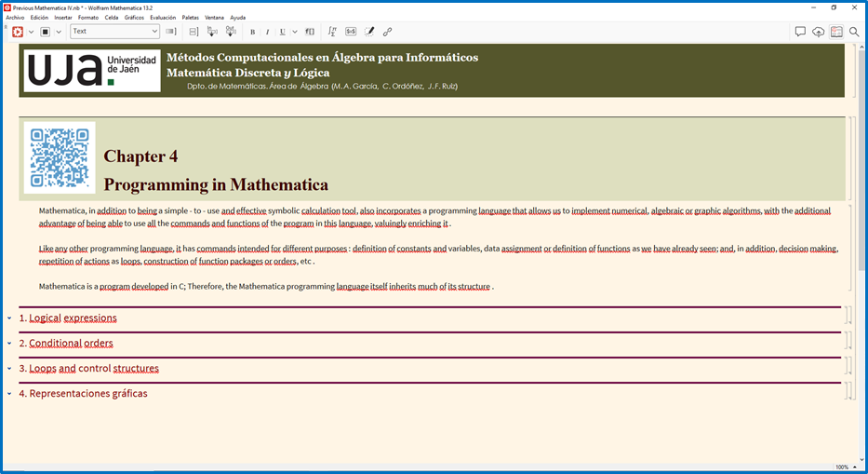The height and width of the screenshot is (474, 868).
Task: Click the 'Matemática Discreta y Lógica' header text
Action: [x=248, y=73]
